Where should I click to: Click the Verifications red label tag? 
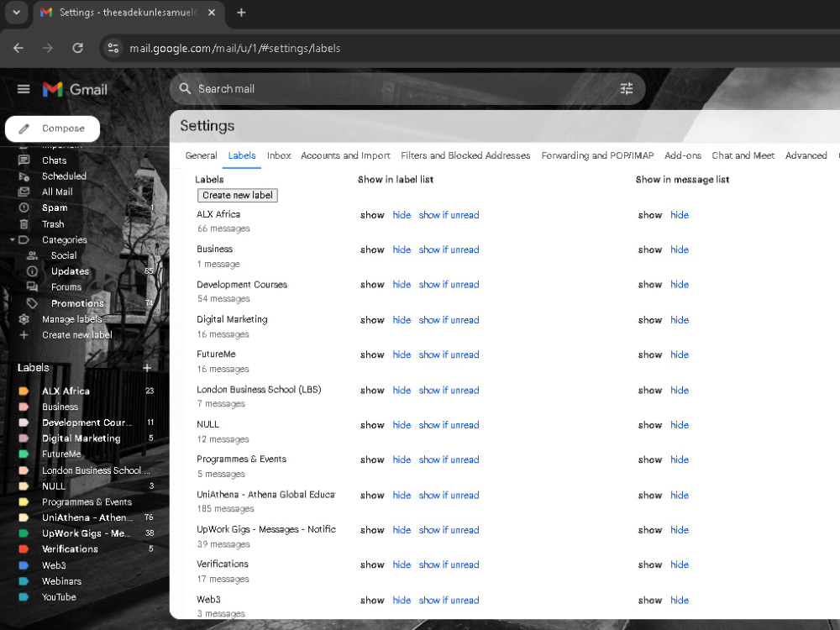(24, 549)
